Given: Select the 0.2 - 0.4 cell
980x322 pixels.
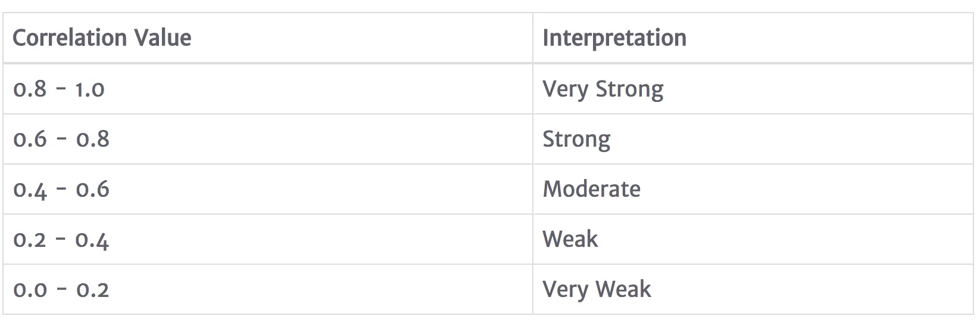Looking at the screenshot, I should click(61, 240).
